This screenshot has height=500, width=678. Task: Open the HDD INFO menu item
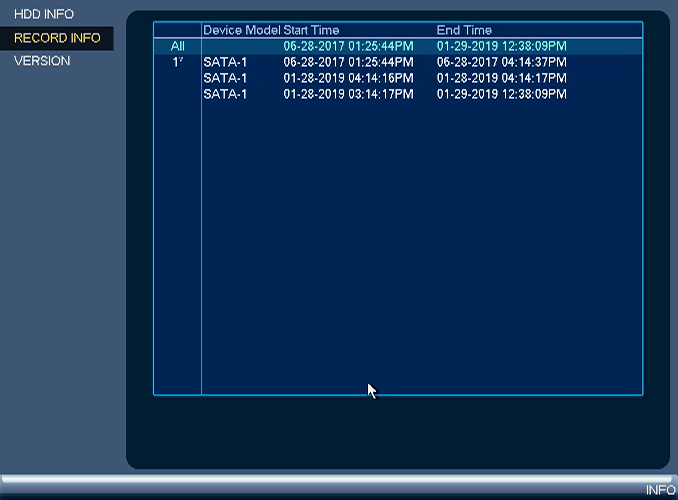(44, 14)
